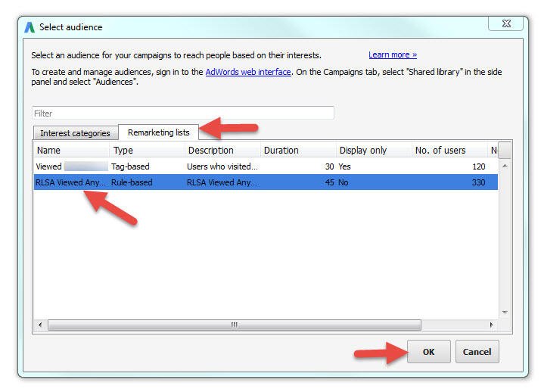Sort by the Type column header
This screenshot has width=541, height=392.
click(148, 151)
